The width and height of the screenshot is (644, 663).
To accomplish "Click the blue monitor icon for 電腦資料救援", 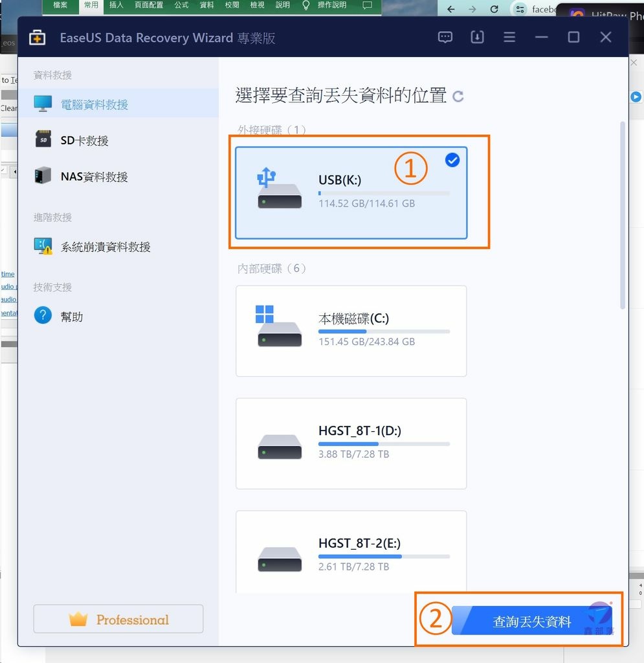I will (43, 104).
